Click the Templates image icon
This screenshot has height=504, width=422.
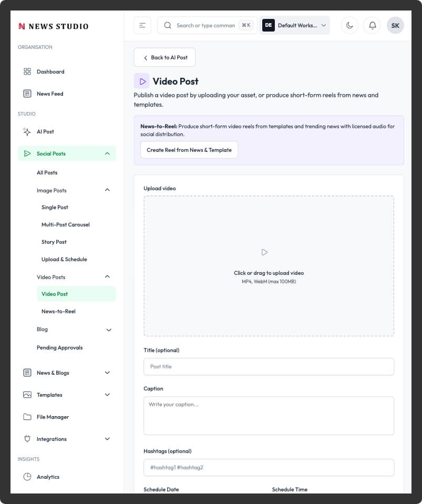(x=27, y=395)
